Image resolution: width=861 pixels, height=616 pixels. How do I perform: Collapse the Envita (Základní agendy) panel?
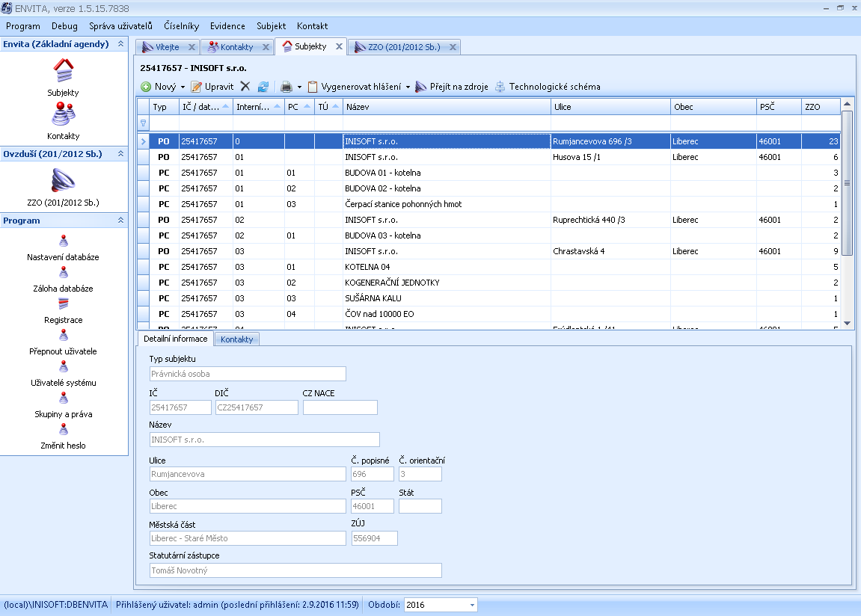point(120,44)
